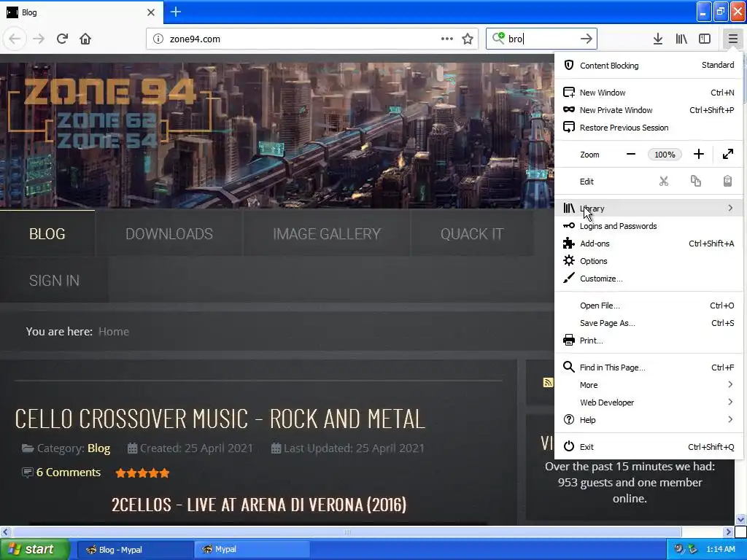Choose Customize... menu entry
Image resolution: width=747 pixels, height=560 pixels.
649,279
